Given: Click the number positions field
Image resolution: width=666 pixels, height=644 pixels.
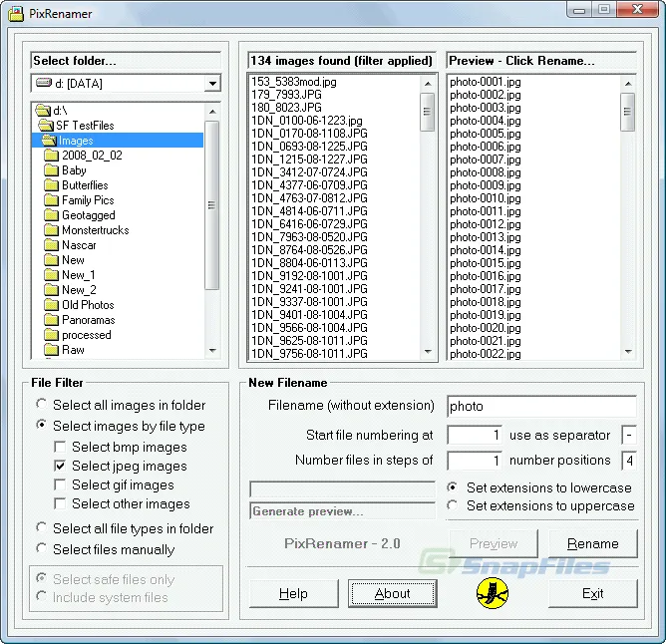Looking at the screenshot, I should tap(629, 461).
